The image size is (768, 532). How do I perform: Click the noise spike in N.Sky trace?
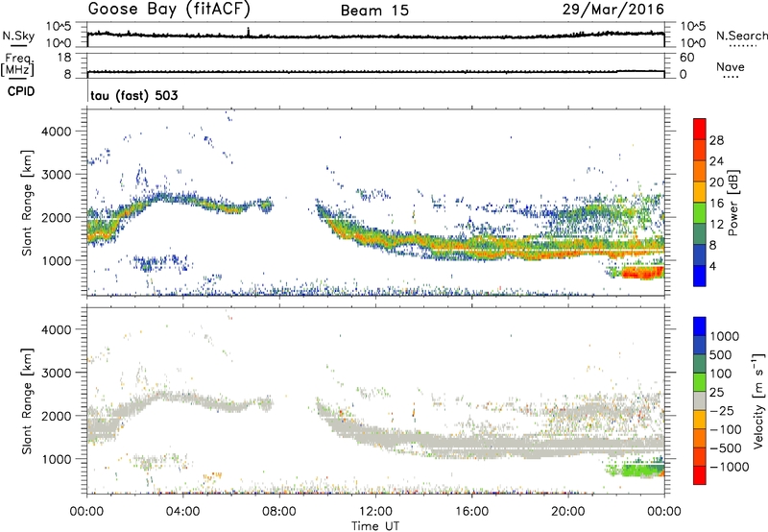(249, 32)
